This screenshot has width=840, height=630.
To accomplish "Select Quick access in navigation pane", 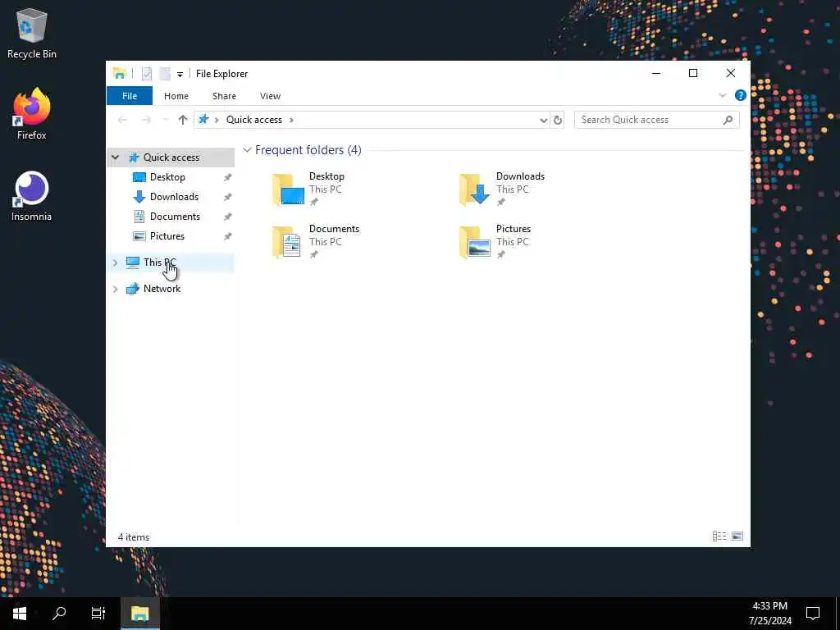I will tap(171, 157).
